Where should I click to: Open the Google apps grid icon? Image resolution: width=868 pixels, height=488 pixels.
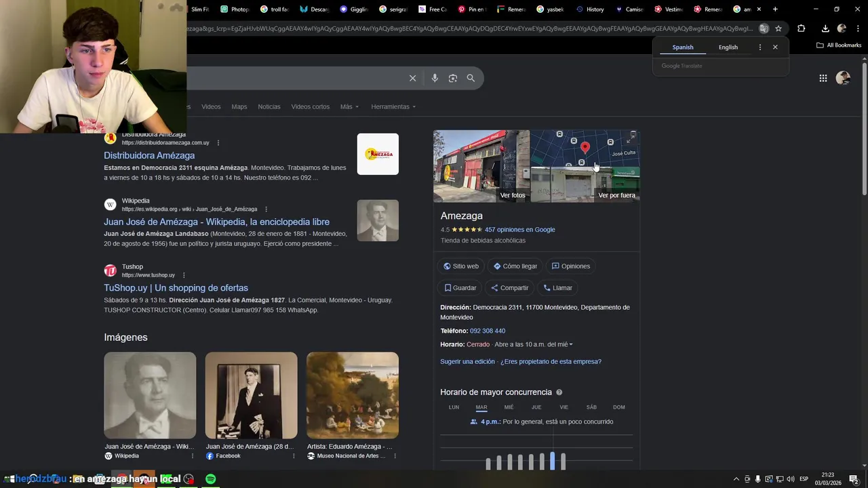coord(823,78)
